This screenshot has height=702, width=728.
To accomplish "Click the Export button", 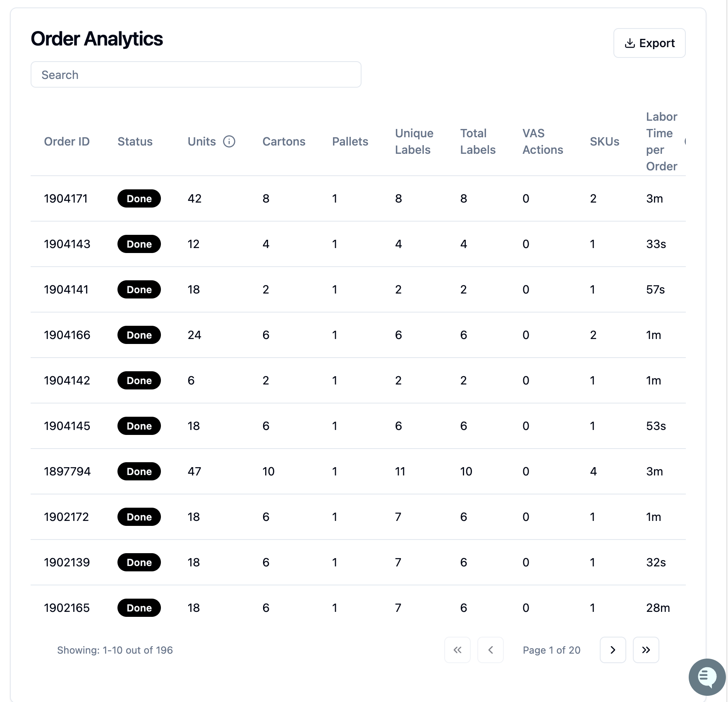I will 649,43.
